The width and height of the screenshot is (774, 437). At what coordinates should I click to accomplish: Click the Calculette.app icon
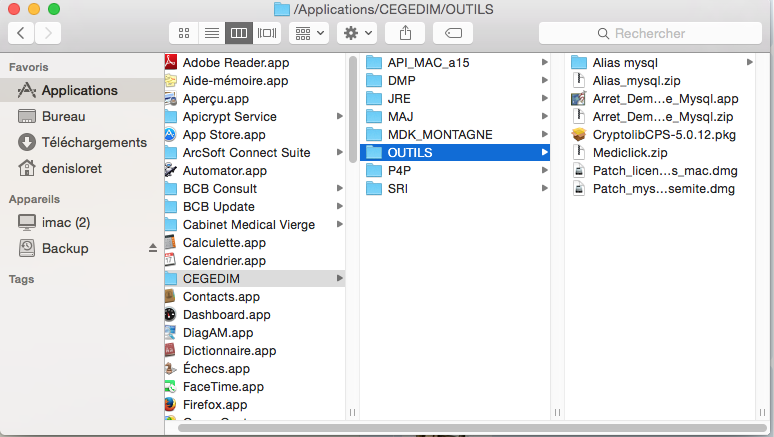(171, 242)
